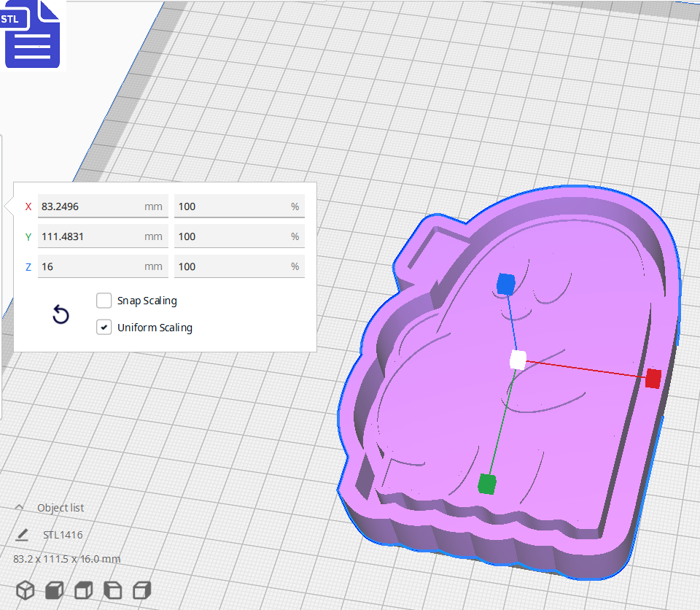
Task: Enable the Snap Scaling checkbox
Action: pyautogui.click(x=104, y=301)
